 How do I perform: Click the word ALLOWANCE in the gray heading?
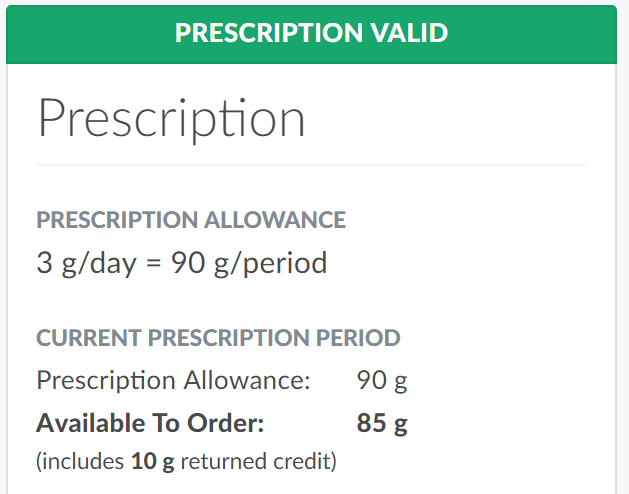(275, 220)
